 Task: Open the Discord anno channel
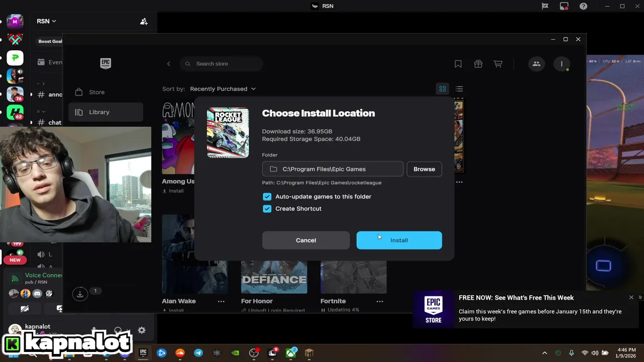[x=49, y=95]
